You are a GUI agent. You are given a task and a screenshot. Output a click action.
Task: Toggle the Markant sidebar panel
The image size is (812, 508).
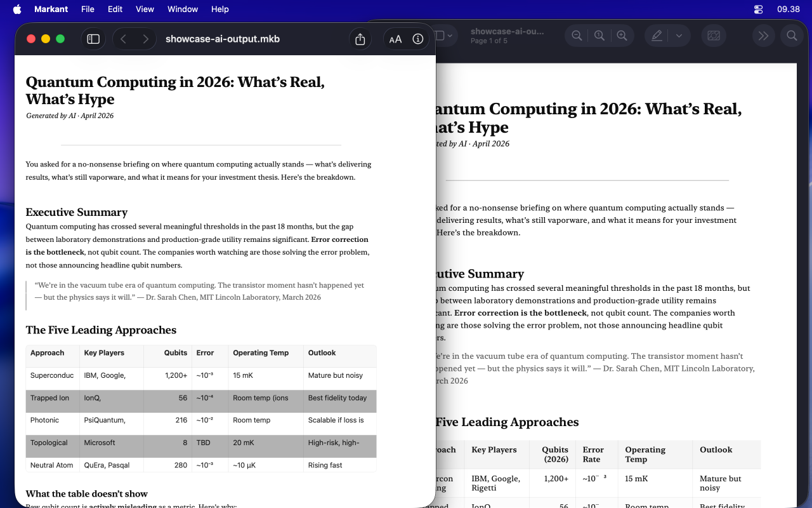tap(93, 39)
